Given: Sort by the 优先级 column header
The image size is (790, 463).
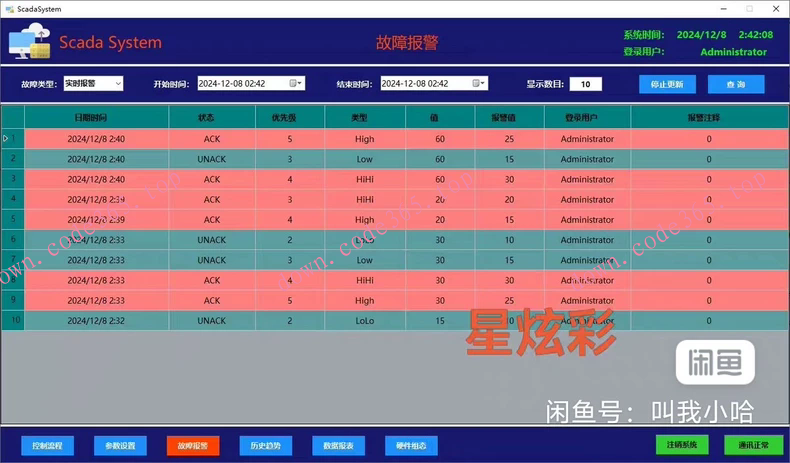Looking at the screenshot, I should pos(290,117).
